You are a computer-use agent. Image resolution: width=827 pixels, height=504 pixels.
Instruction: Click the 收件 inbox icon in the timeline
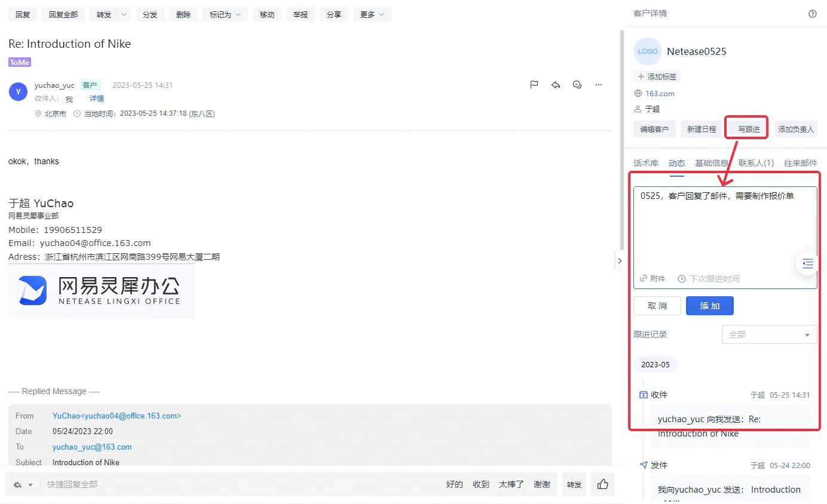(644, 395)
